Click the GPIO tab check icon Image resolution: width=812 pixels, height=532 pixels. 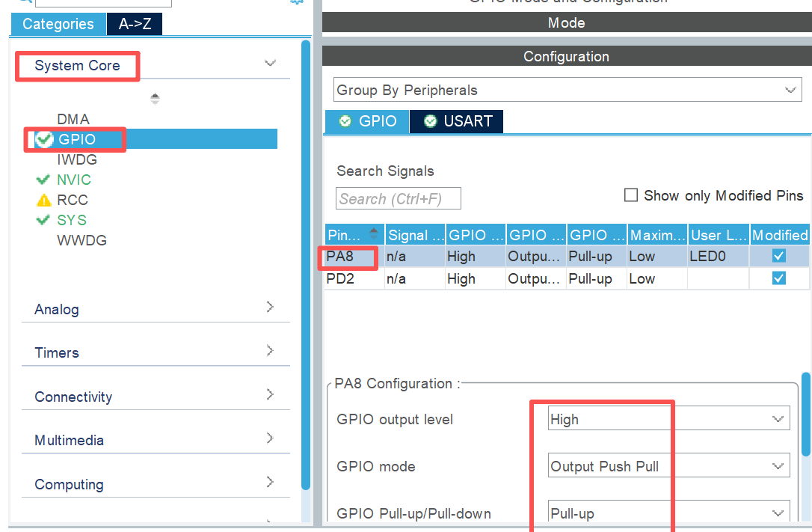coord(345,121)
